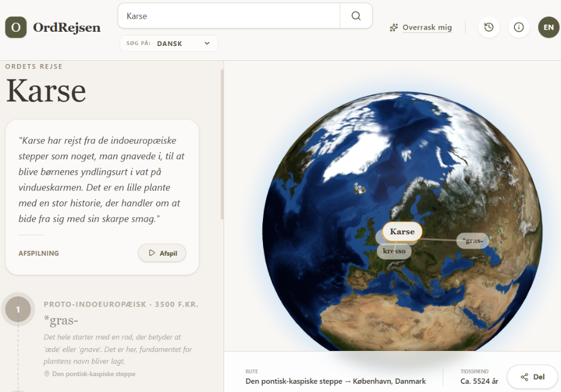Click the location pin by Den pontisk-kaspiske steppe
Screen dimensions: 561x392
[x=47, y=374]
